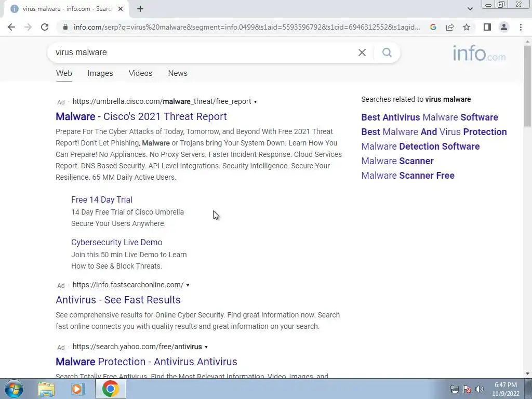
Task: Bookmark this tab with star icon
Action: pyautogui.click(x=467, y=27)
